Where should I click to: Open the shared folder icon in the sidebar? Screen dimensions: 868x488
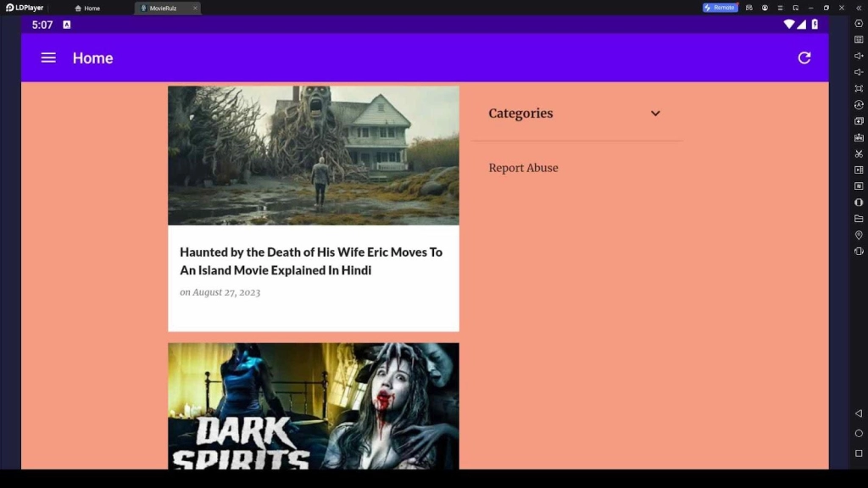pyautogui.click(x=859, y=219)
